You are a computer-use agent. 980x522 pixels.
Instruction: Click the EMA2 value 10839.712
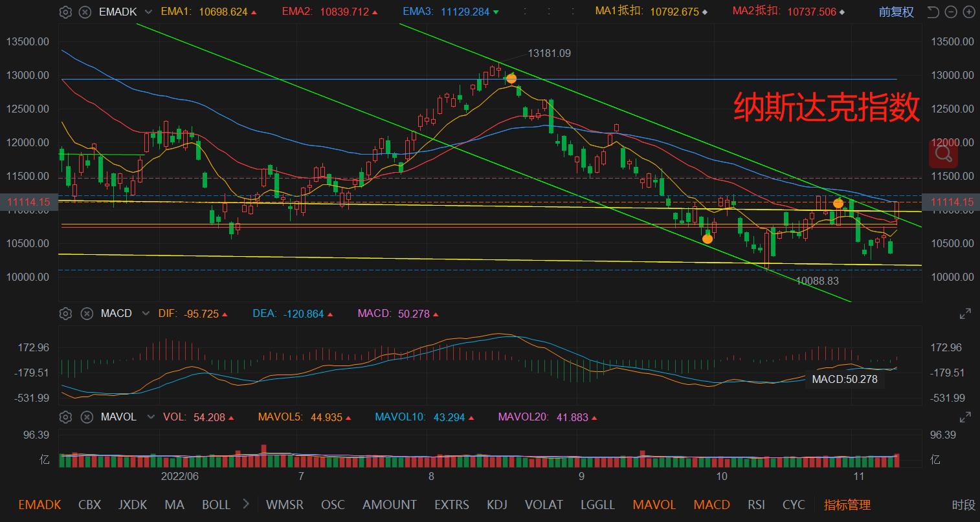click(346, 12)
